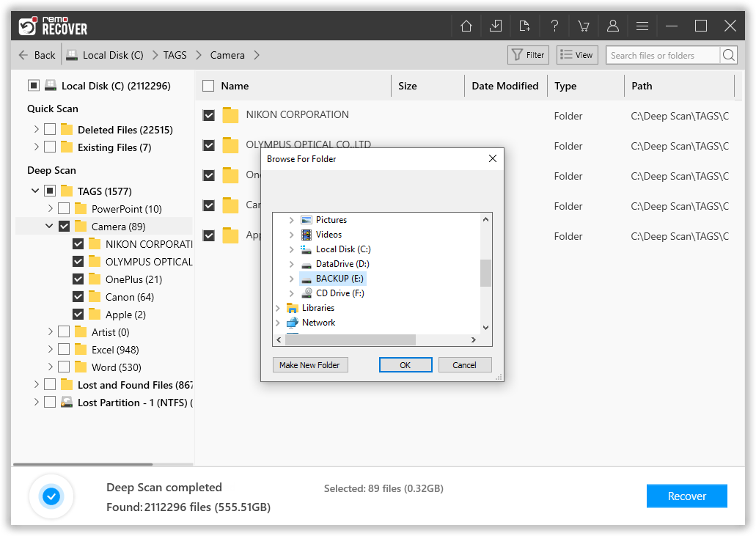Viewport: 756px width, 536px height.
Task: Click the OLYMPUS OPTICAL folder icon in file list
Action: click(x=230, y=145)
